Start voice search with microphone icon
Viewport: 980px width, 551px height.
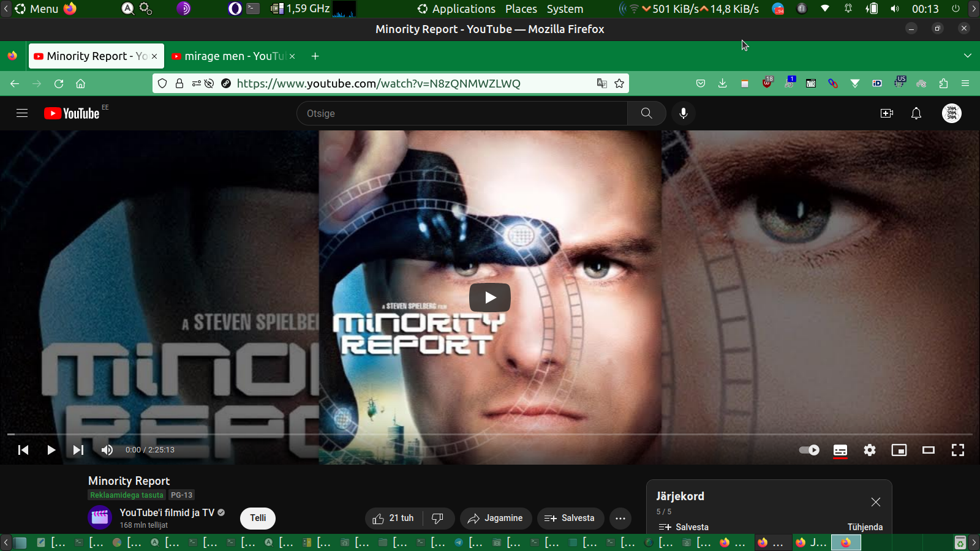coord(684,113)
